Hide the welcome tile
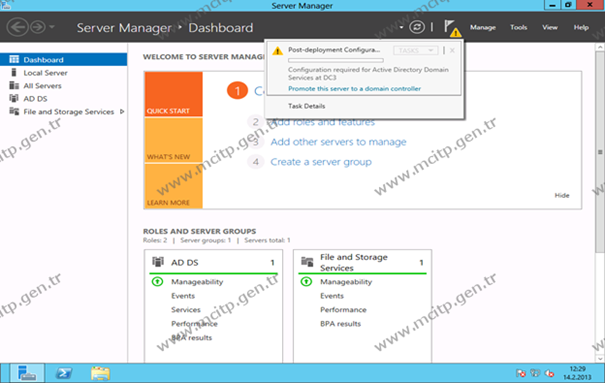The image size is (605, 383). coord(562,195)
